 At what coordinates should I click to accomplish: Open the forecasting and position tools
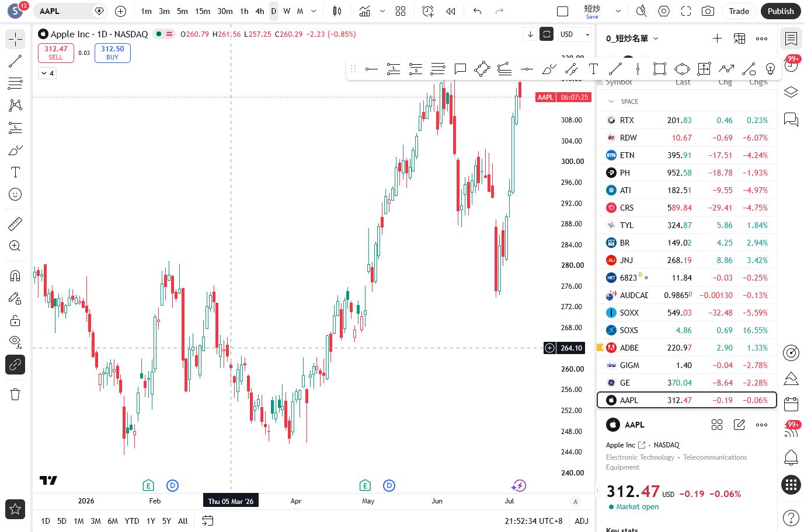pos(15,128)
